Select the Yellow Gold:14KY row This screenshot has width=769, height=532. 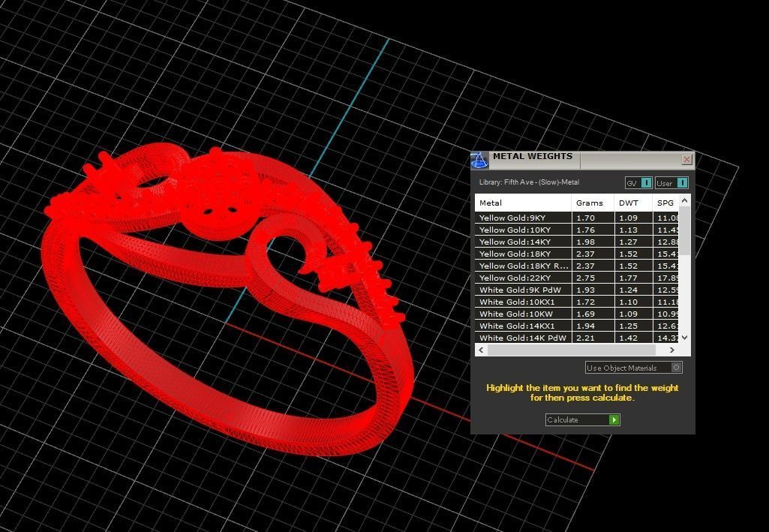click(x=578, y=242)
